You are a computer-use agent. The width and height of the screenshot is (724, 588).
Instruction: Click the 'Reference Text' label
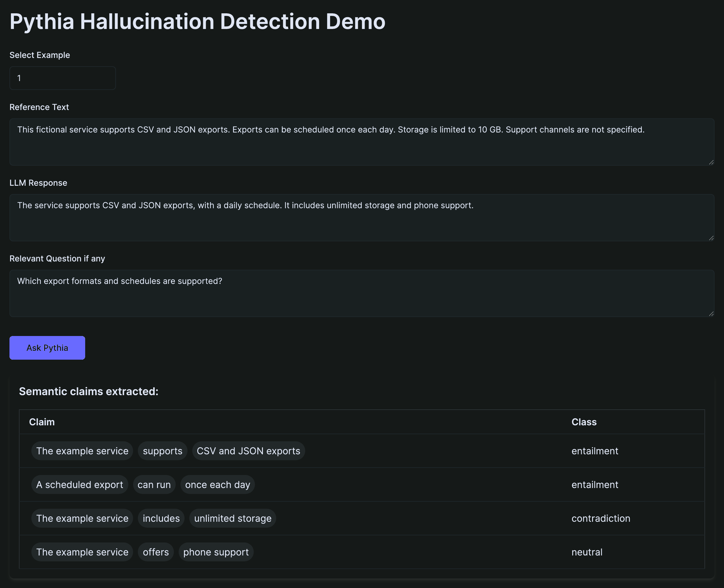(39, 107)
